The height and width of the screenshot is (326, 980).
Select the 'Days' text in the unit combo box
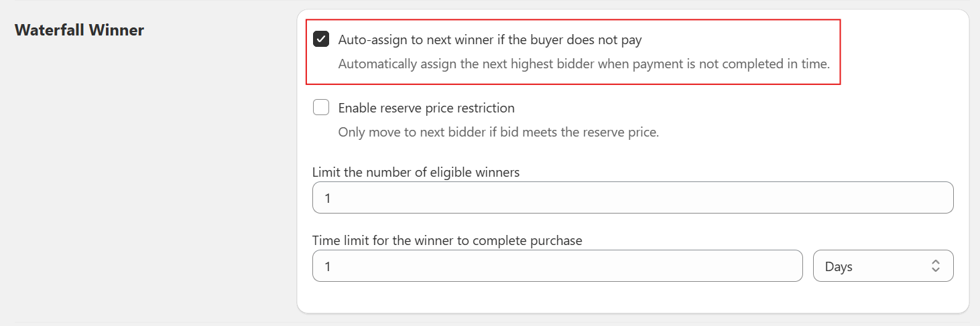pos(839,266)
